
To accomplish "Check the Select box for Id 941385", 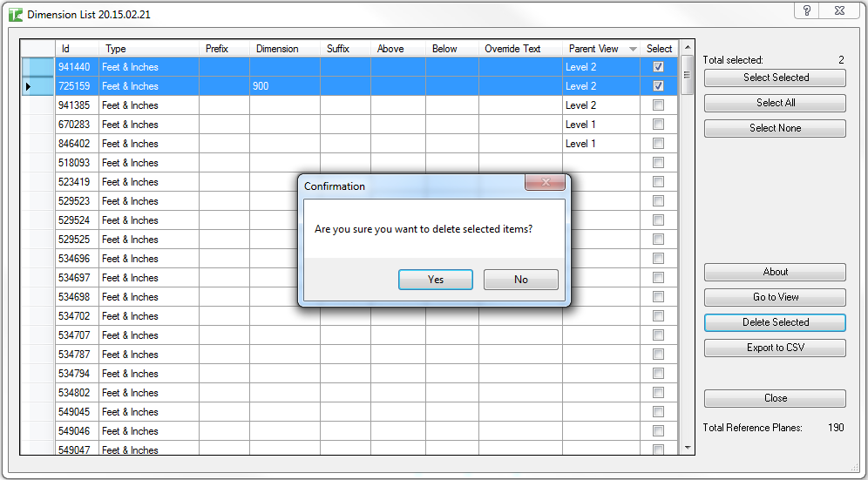I will pos(658,105).
